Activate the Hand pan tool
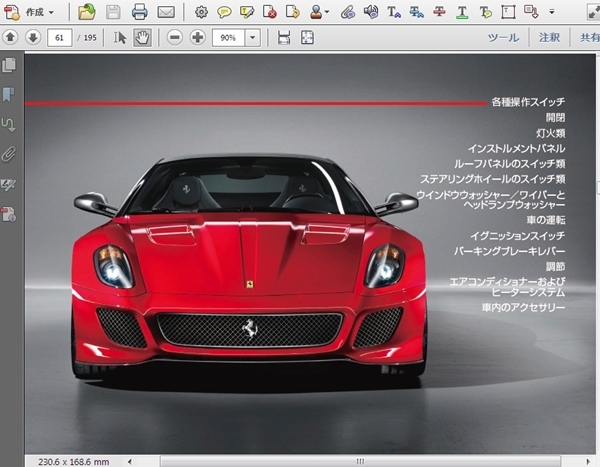The image size is (600, 467). coord(142,38)
